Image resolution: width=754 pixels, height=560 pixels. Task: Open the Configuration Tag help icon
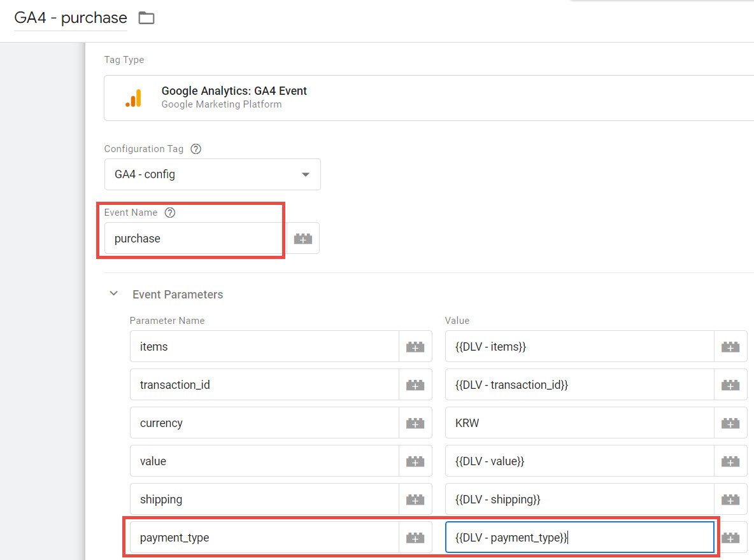tap(196, 149)
